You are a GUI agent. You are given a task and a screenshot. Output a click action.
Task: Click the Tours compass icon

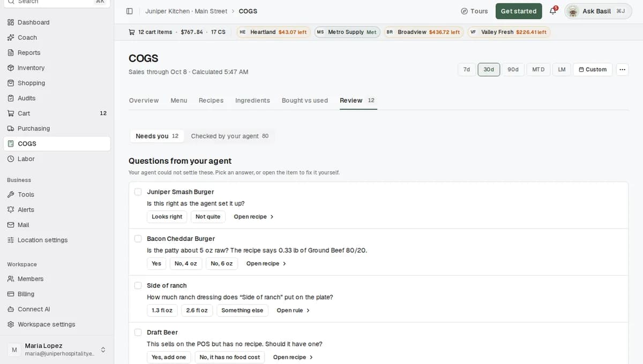pyautogui.click(x=464, y=11)
